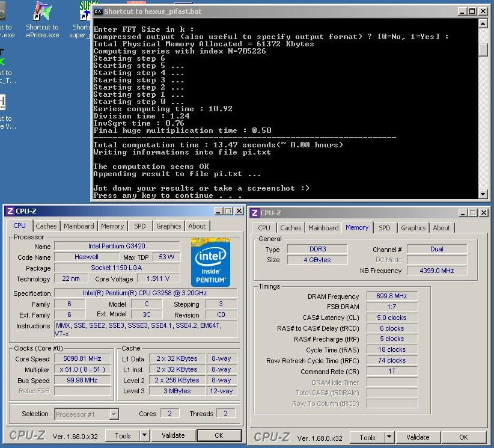The image size is (494, 448).
Task: Click Tools button in left CPU-Z
Action: point(123,435)
